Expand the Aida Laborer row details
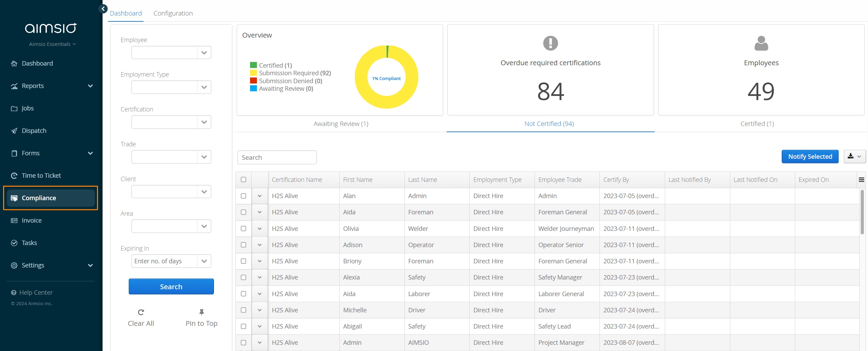868x351 pixels. (x=260, y=294)
